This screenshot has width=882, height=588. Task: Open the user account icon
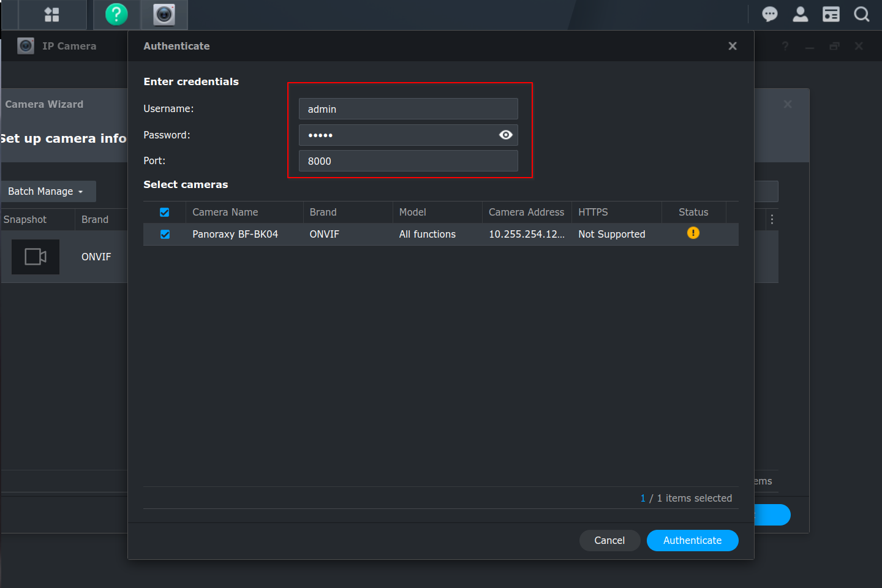click(x=800, y=14)
